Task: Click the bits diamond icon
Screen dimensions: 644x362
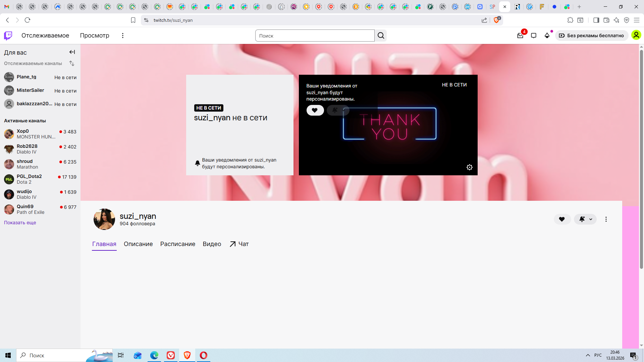Action: click(547, 36)
